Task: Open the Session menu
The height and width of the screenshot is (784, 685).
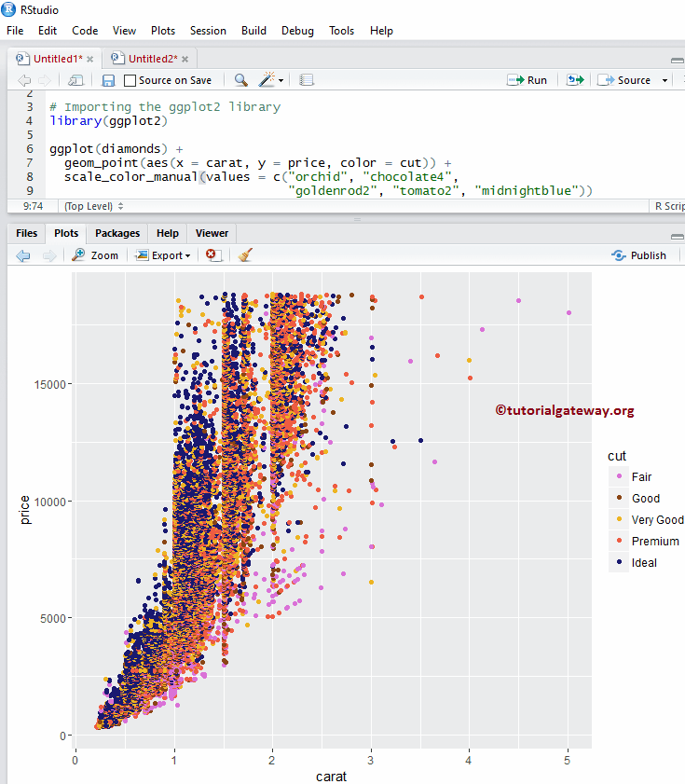Action: coord(208,31)
